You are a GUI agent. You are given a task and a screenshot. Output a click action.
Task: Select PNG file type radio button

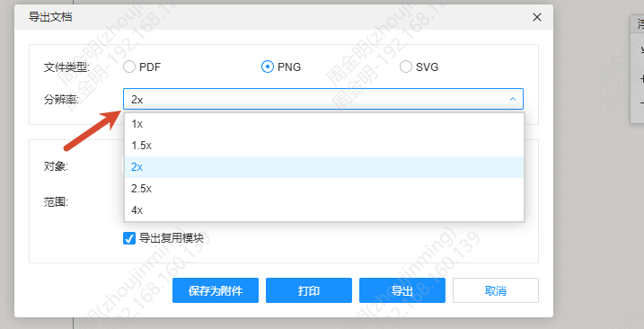[x=268, y=67]
